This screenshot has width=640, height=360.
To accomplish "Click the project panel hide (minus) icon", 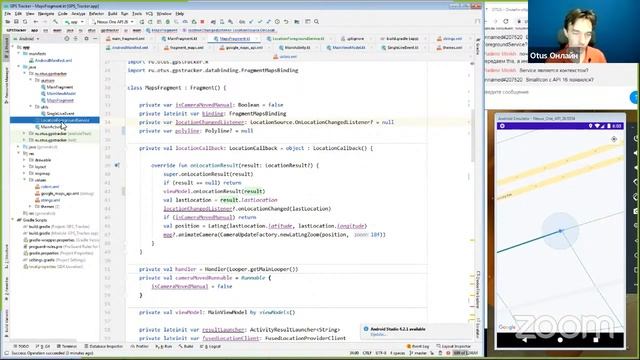I will coord(95,39).
